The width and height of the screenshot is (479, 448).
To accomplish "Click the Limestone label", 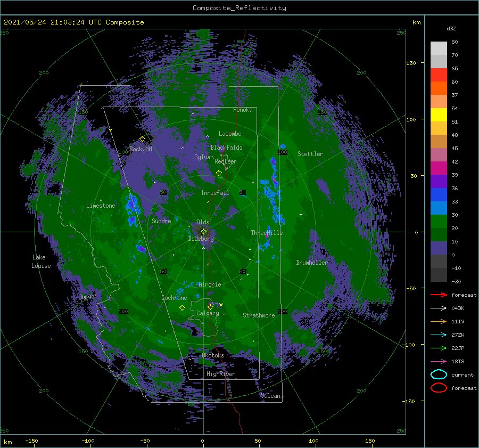I will [x=101, y=206].
